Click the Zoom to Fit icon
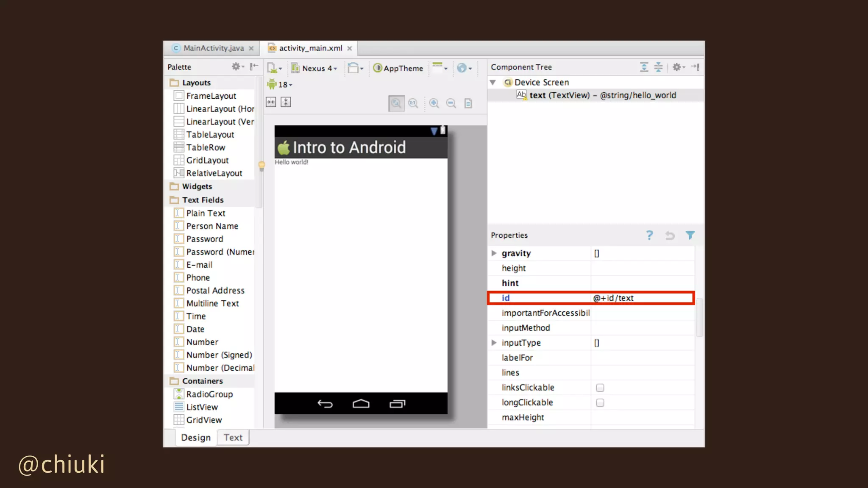The width and height of the screenshot is (868, 488). click(x=396, y=103)
